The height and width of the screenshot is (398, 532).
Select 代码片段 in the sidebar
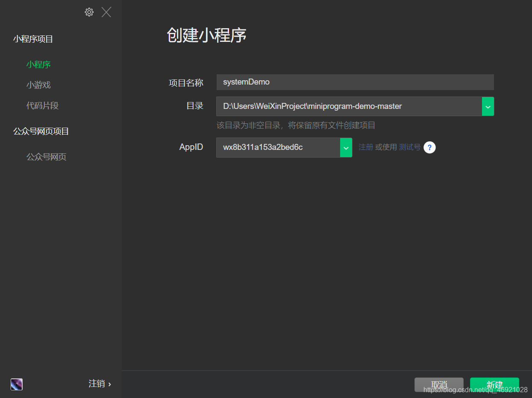pyautogui.click(x=42, y=105)
